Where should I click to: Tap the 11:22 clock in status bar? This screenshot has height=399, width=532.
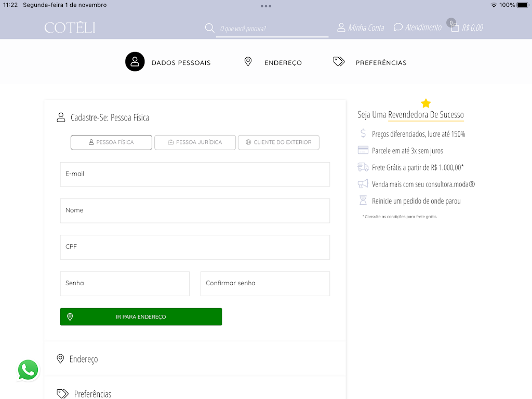click(10, 5)
